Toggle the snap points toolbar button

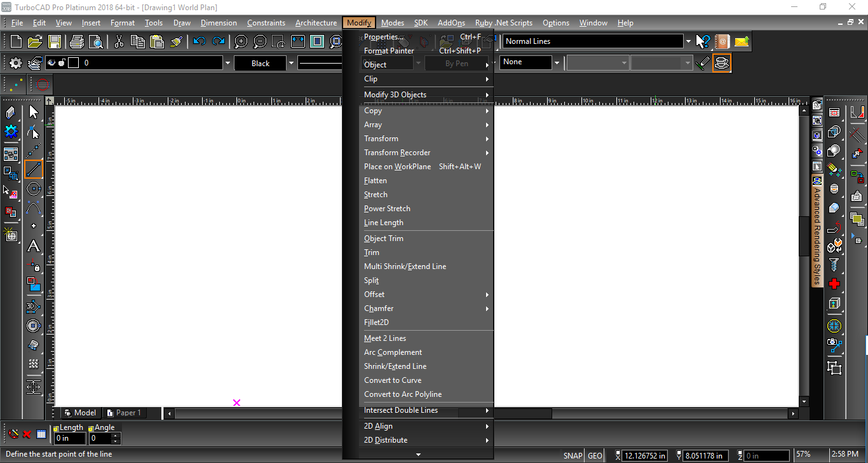pyautogui.click(x=15, y=84)
